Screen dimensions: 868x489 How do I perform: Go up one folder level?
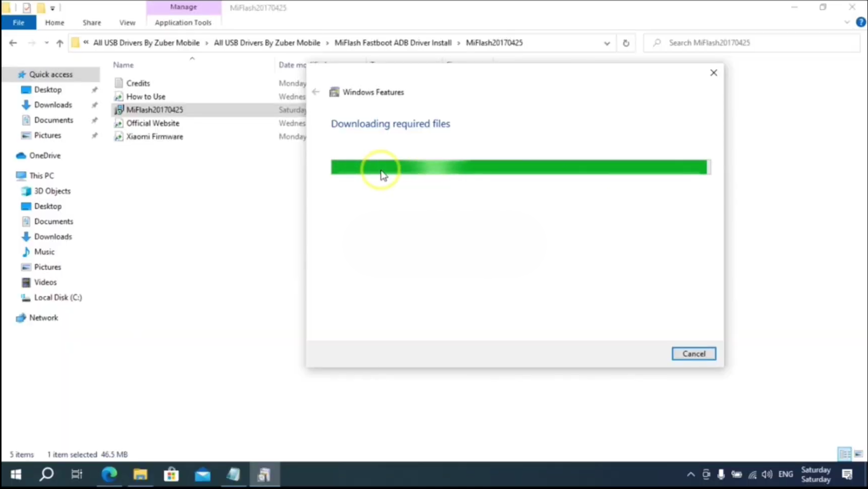tap(60, 43)
